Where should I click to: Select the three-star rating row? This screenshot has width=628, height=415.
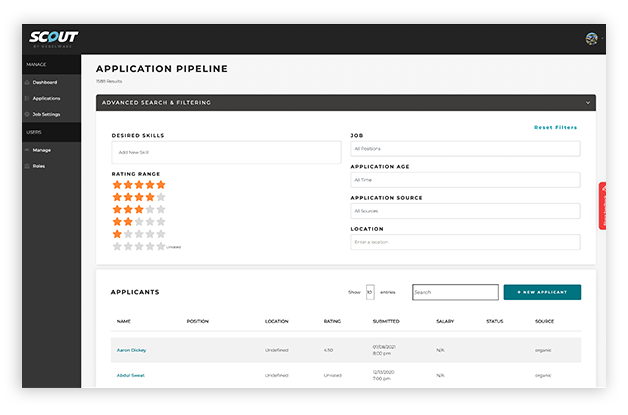[x=139, y=210]
